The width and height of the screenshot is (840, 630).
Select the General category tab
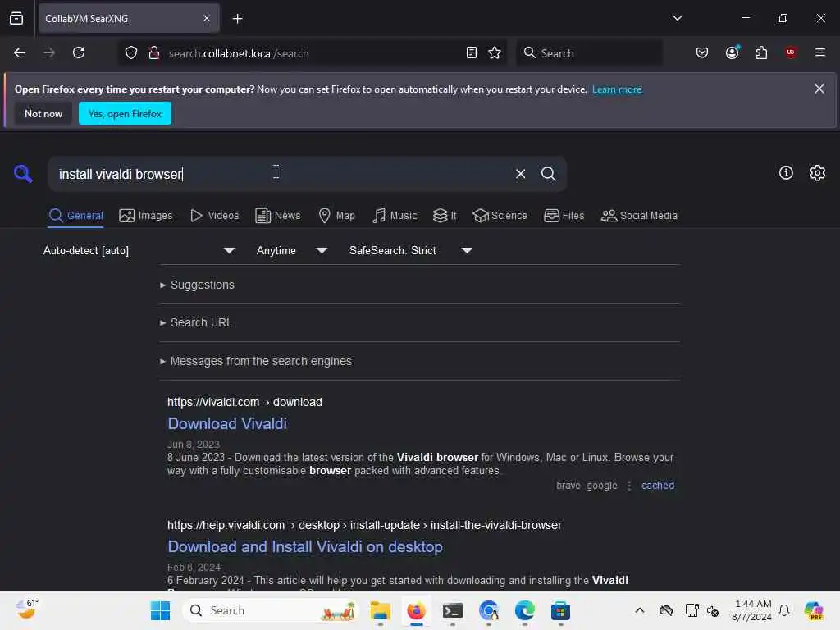point(75,216)
